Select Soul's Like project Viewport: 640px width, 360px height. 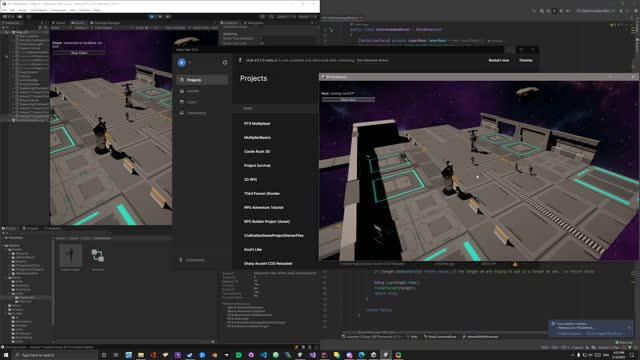(x=253, y=249)
